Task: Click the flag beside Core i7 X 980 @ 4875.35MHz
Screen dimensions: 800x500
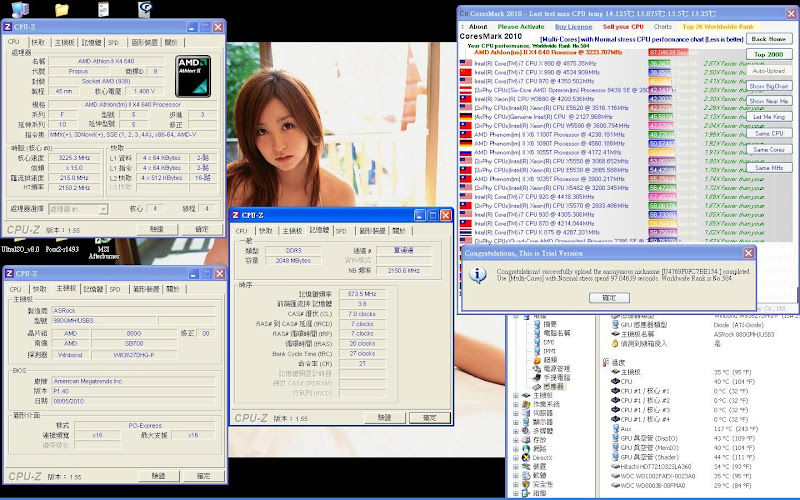Action: pyautogui.click(x=466, y=63)
